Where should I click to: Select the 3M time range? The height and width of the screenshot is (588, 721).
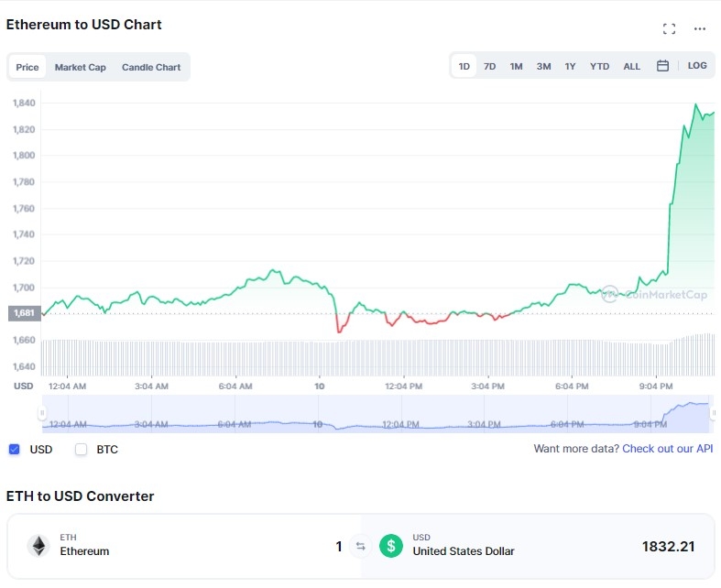[543, 66]
